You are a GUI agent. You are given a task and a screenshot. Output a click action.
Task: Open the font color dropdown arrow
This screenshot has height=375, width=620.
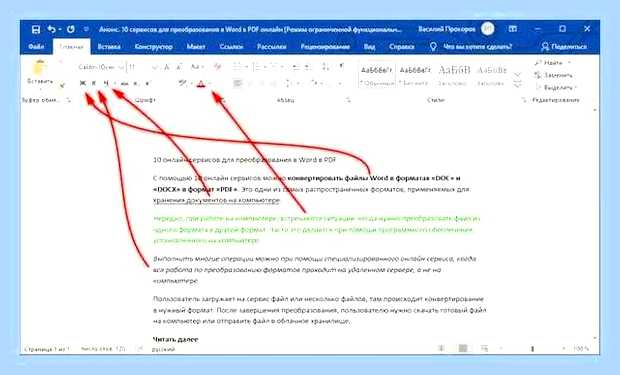(210, 83)
